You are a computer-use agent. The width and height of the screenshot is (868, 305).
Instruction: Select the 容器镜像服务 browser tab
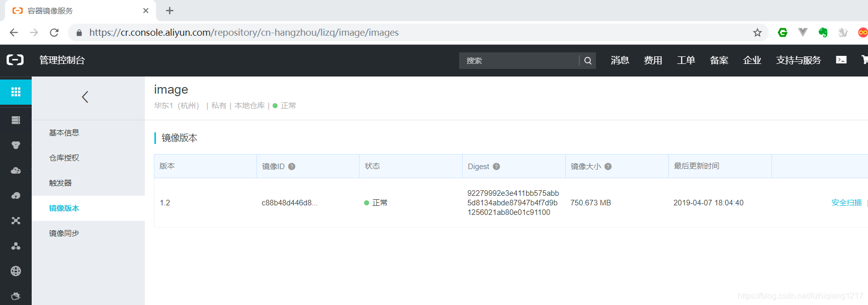click(80, 11)
